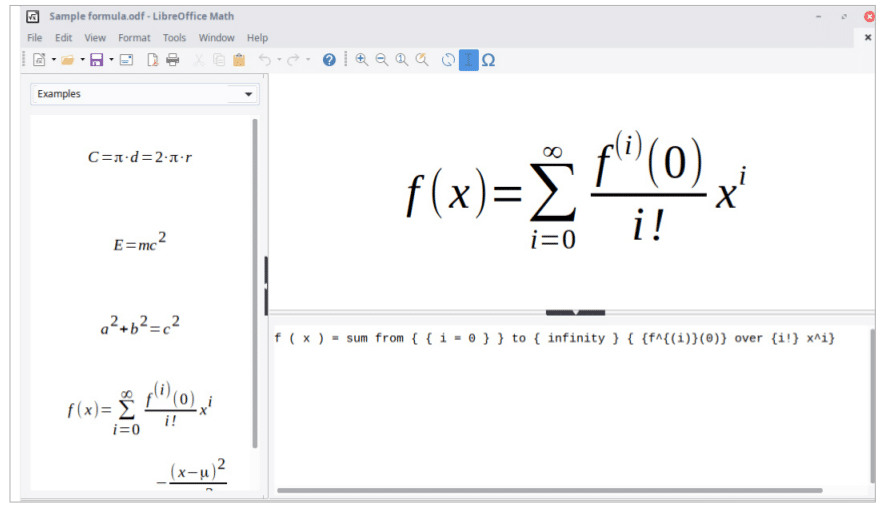Image resolution: width=882 pixels, height=508 pixels.
Task: Click inside the formula command text editor
Action: click(570, 410)
